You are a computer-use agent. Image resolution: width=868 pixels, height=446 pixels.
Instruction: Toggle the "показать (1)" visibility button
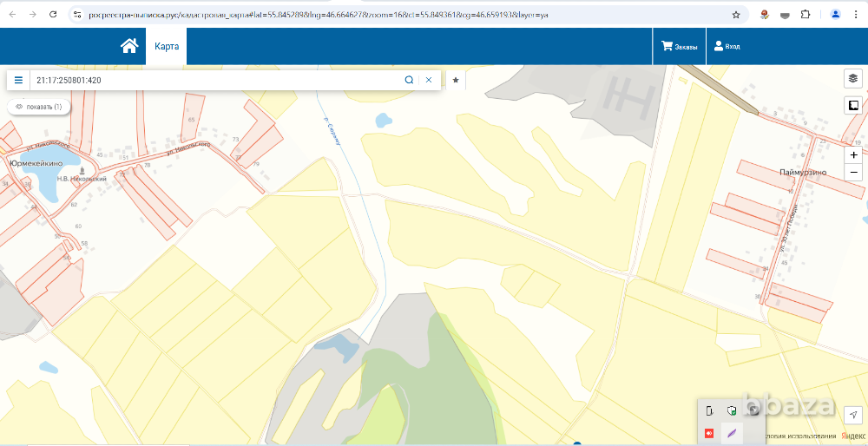point(38,107)
